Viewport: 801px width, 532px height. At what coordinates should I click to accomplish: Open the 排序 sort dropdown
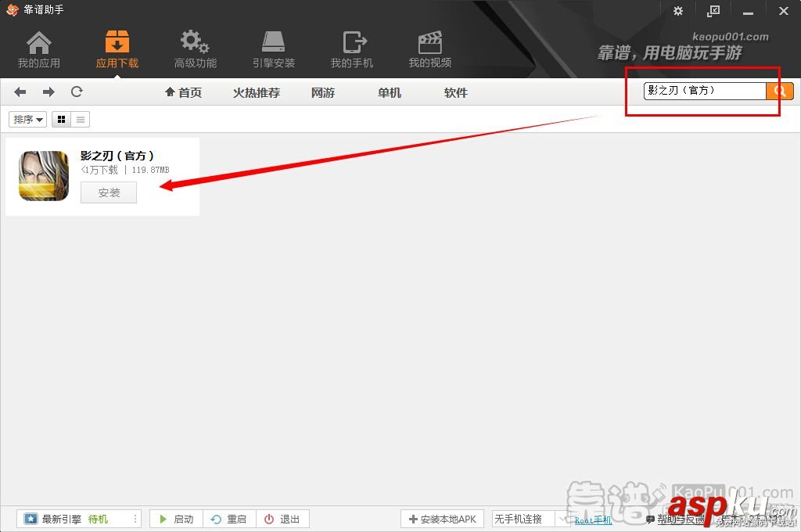tap(27, 119)
